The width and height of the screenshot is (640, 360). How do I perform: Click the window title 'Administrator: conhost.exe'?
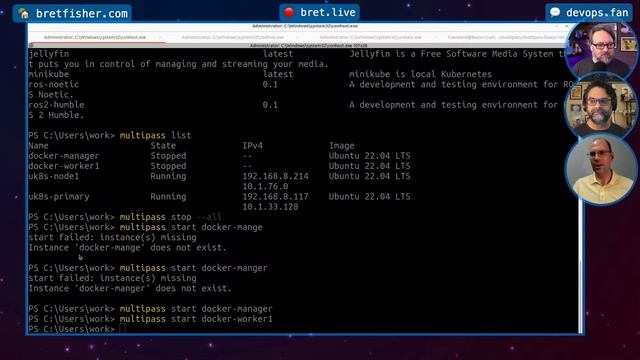[305, 26]
